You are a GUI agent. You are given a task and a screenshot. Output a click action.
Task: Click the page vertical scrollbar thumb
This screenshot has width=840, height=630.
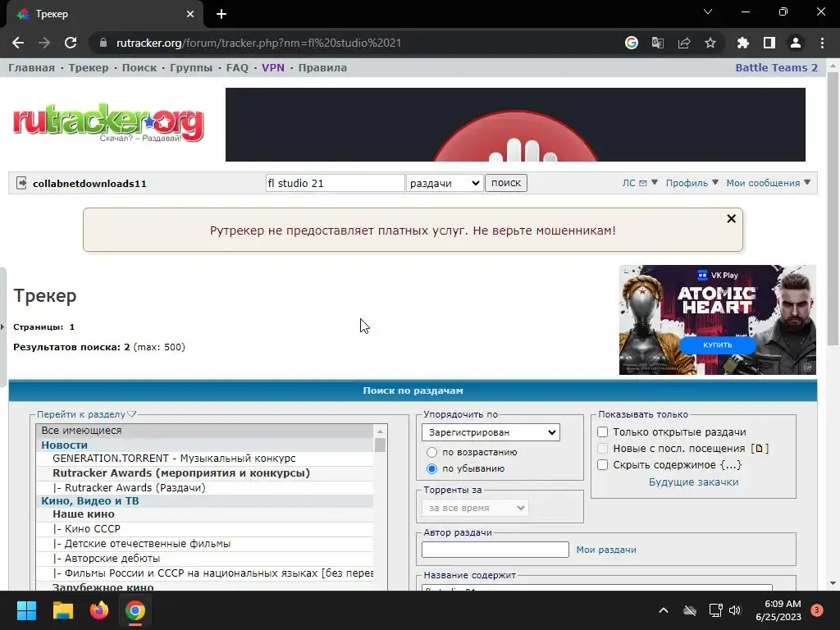pyautogui.click(x=833, y=209)
